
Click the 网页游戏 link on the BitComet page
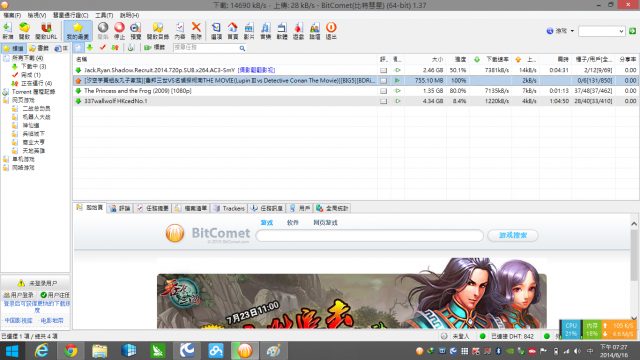pyautogui.click(x=325, y=223)
